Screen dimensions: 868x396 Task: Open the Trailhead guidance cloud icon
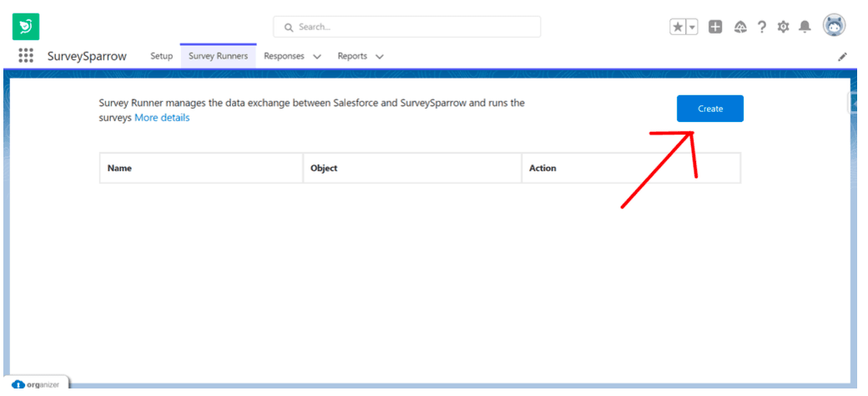click(739, 27)
